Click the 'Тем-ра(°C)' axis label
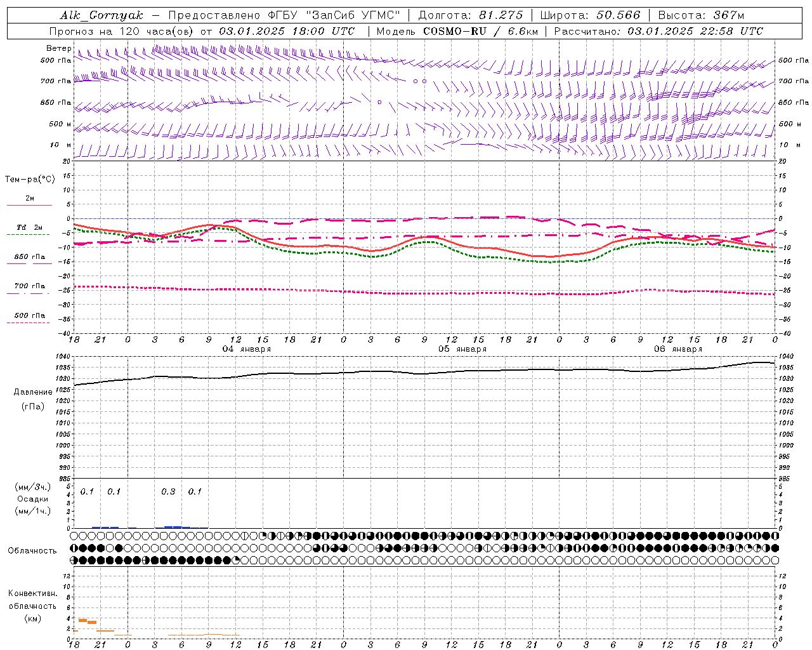This screenshot has height=650, width=812. [x=30, y=180]
